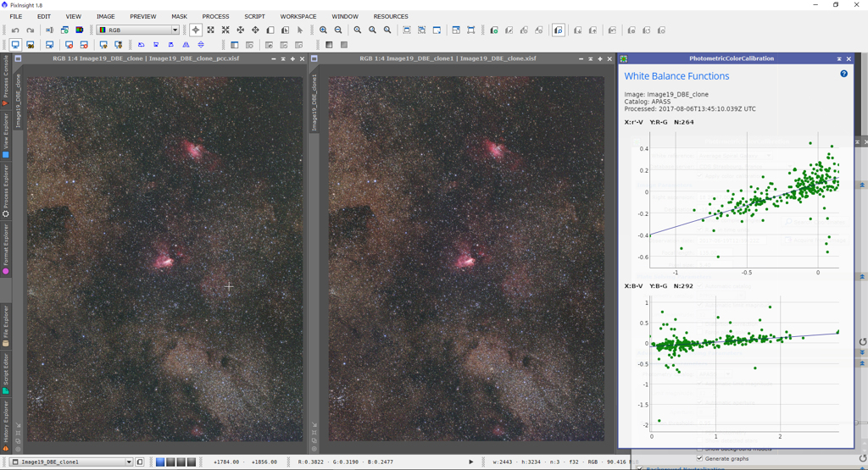Image resolution: width=868 pixels, height=470 pixels.
Task: Open the VIEW menu
Action: pyautogui.click(x=73, y=17)
